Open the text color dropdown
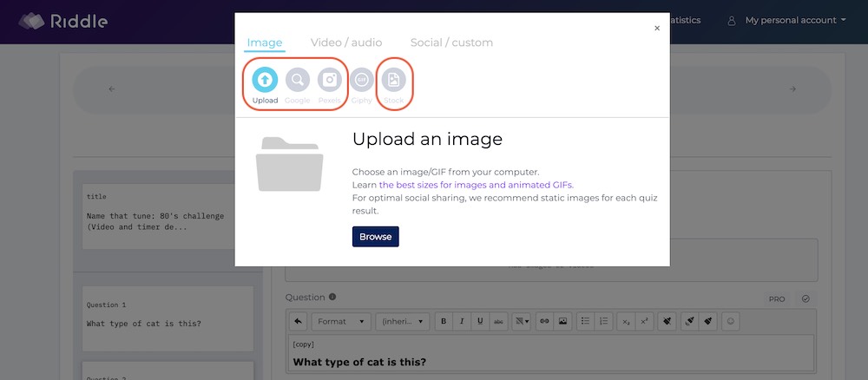 pos(521,321)
